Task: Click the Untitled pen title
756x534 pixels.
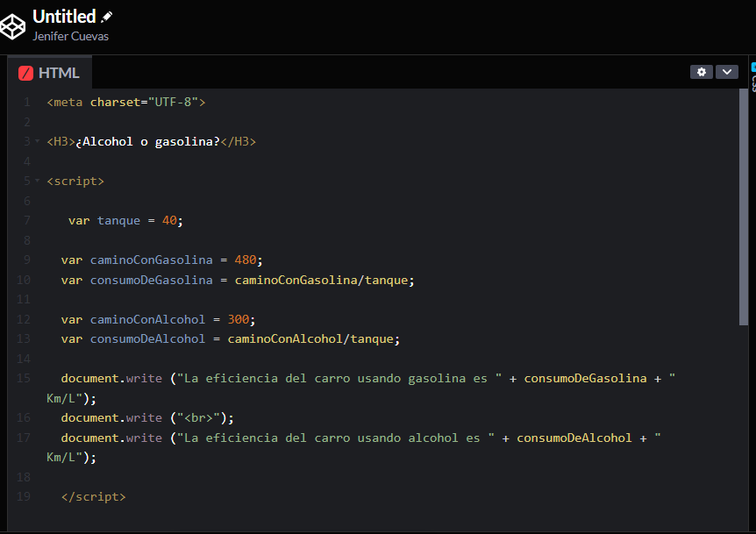Action: 64,17
